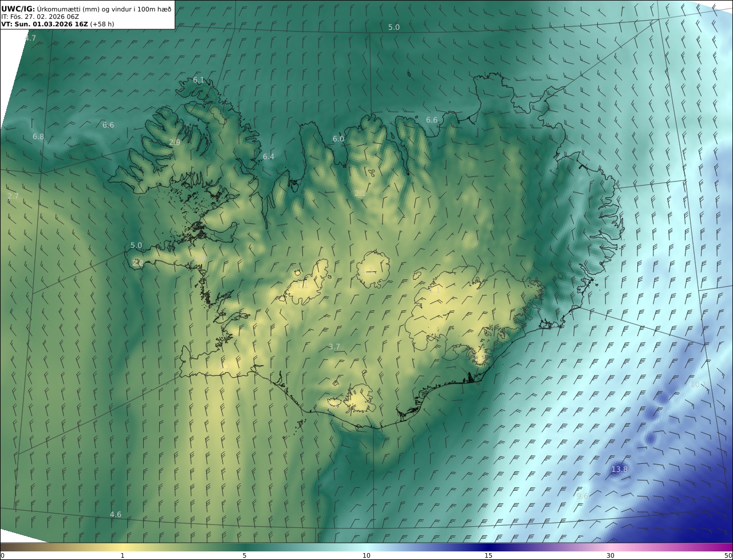Click the 'UWC/IG:' header label
This screenshot has height=560, width=733.
(x=18, y=9)
